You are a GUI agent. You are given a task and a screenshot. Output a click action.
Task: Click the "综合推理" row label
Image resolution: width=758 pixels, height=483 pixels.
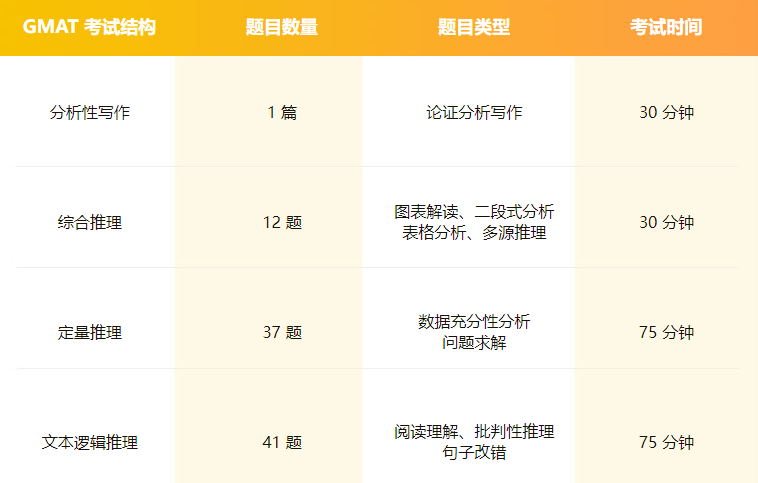90,222
